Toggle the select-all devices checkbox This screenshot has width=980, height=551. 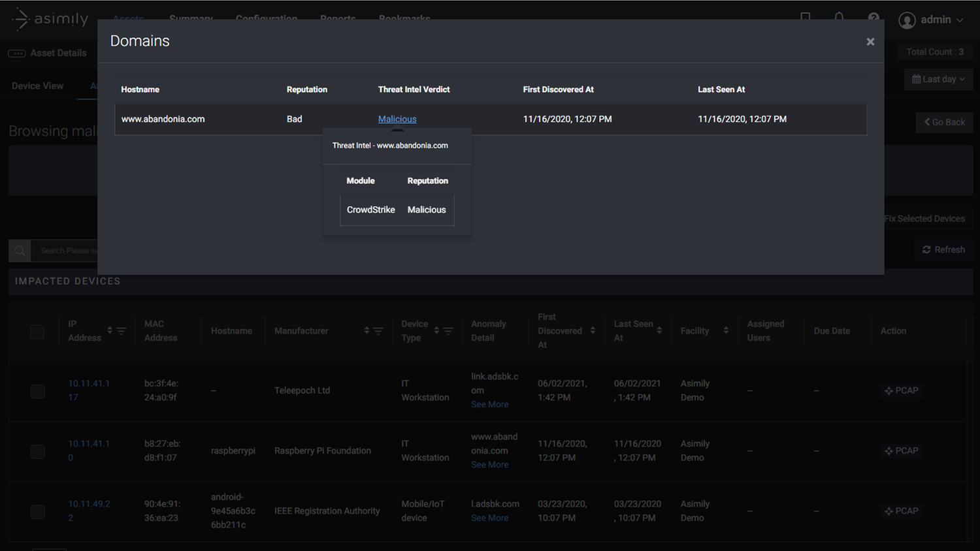point(37,332)
